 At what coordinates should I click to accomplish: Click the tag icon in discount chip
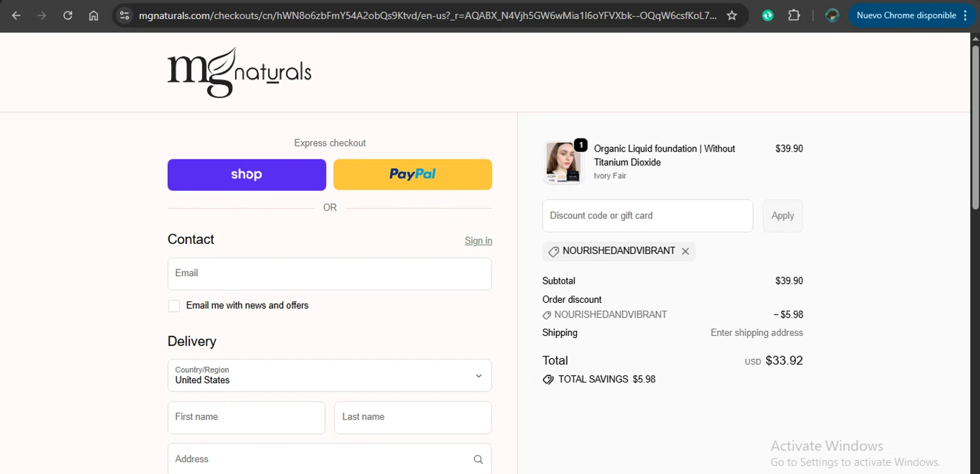coord(553,252)
